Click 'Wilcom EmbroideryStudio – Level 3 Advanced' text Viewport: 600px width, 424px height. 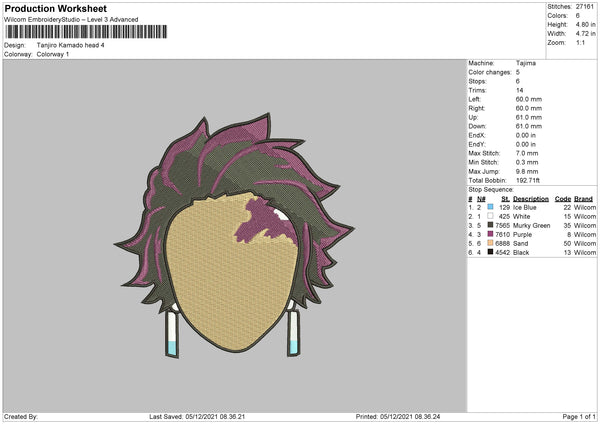click(x=71, y=20)
